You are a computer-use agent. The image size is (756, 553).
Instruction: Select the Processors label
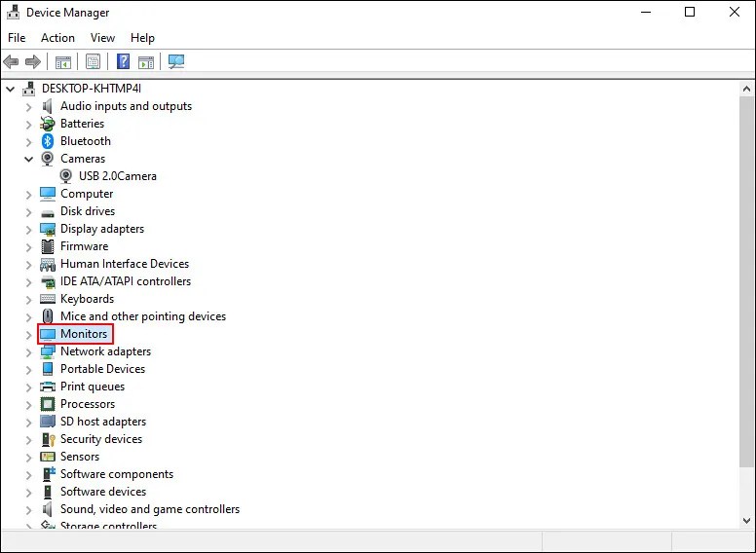point(88,404)
